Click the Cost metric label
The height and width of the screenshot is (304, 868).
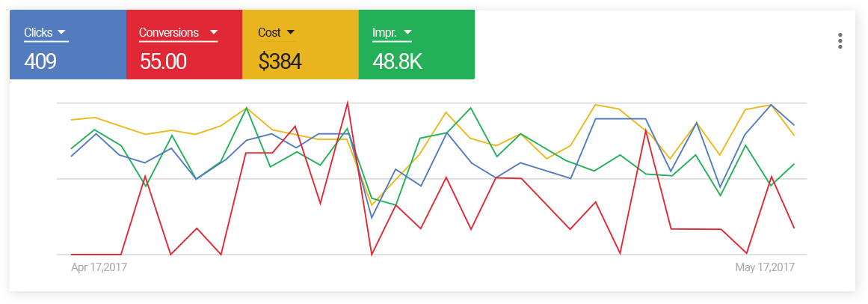269,32
